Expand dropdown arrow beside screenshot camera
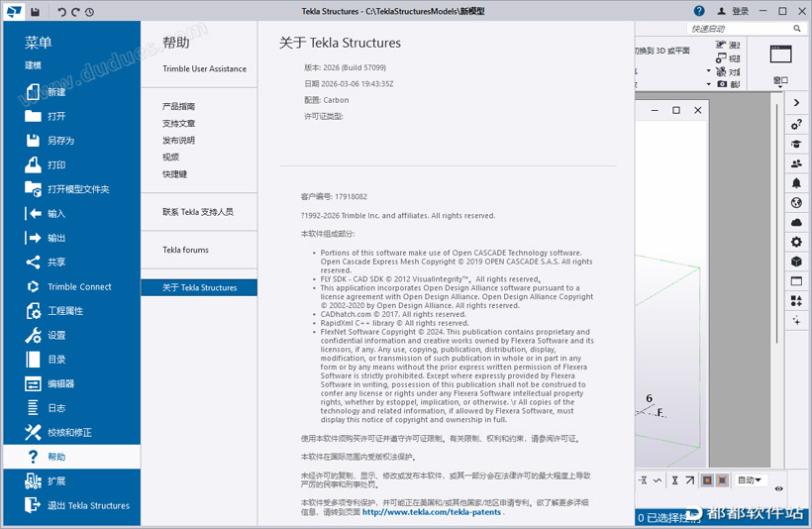The image size is (812, 529). click(709, 84)
